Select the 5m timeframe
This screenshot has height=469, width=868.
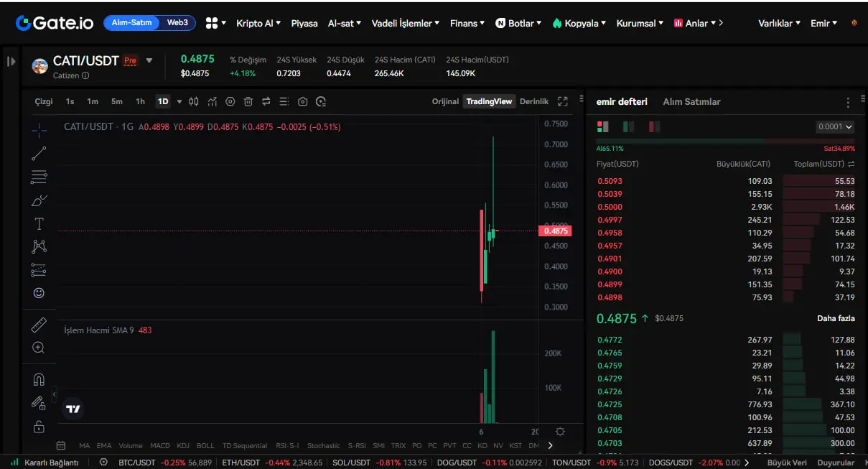click(116, 101)
